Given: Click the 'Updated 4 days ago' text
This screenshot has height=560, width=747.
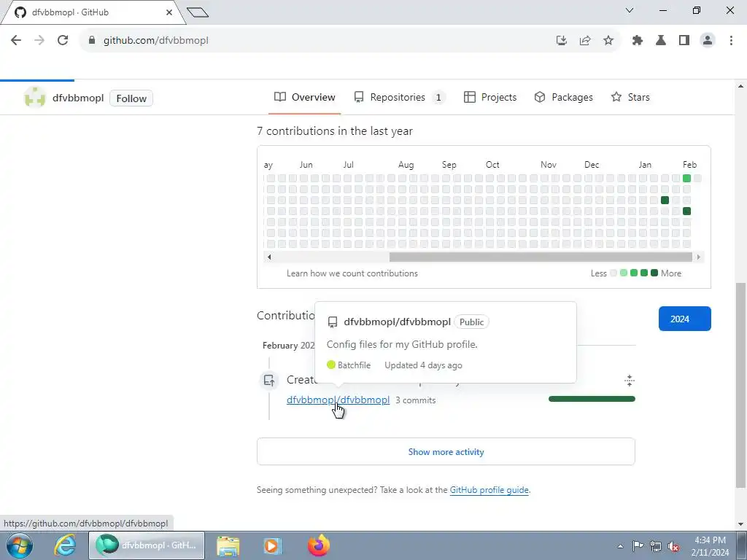Looking at the screenshot, I should [x=423, y=365].
